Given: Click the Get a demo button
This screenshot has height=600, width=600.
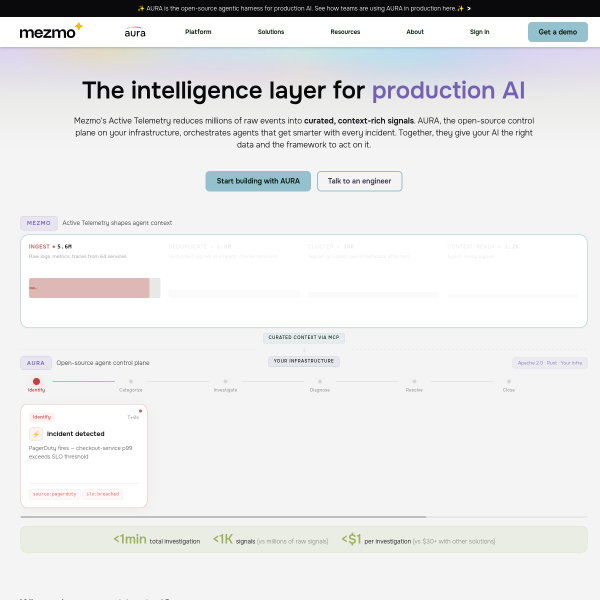Looking at the screenshot, I should (x=558, y=32).
